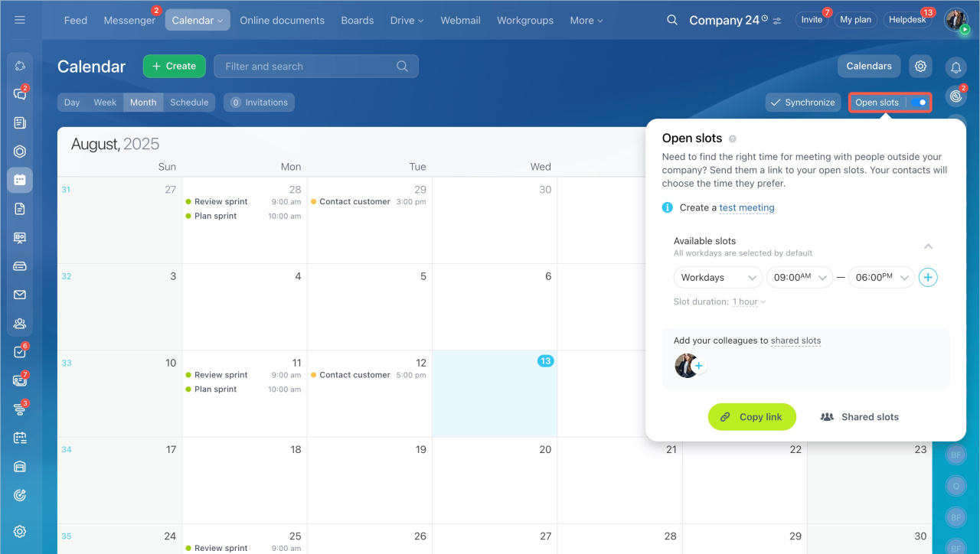Click the green Create button
Screen dimensions: 980x554
pyautogui.click(x=174, y=66)
